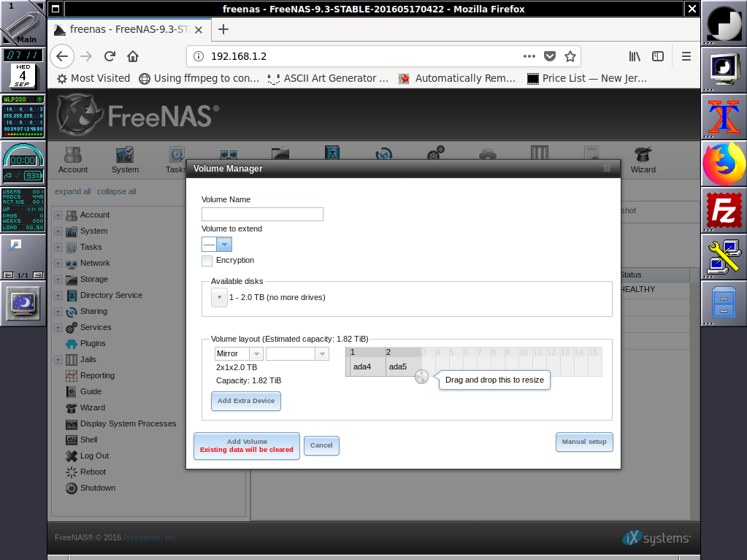Click the Firefox reload icon

tap(110, 56)
